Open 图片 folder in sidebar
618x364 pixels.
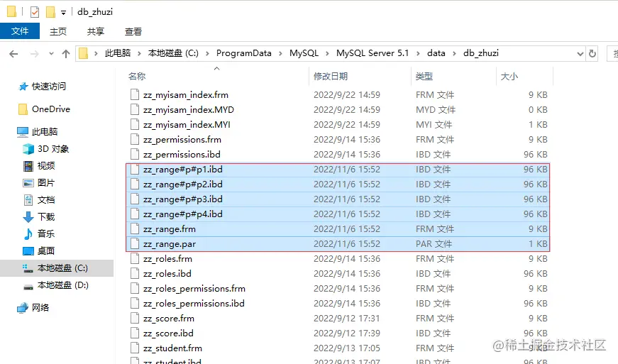[x=45, y=183]
